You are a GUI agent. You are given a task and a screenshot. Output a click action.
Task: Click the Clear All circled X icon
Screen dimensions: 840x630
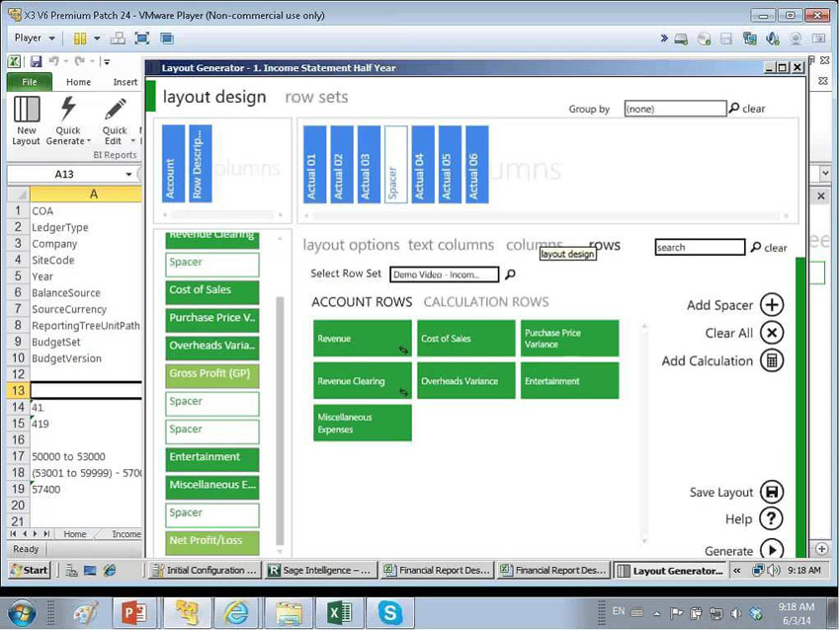[769, 333]
